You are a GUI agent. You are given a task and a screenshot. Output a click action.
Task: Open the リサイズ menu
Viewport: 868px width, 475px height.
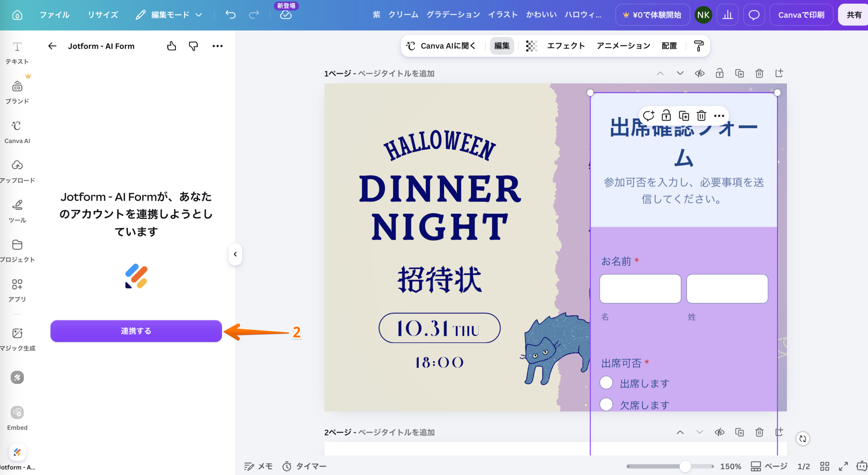point(103,15)
